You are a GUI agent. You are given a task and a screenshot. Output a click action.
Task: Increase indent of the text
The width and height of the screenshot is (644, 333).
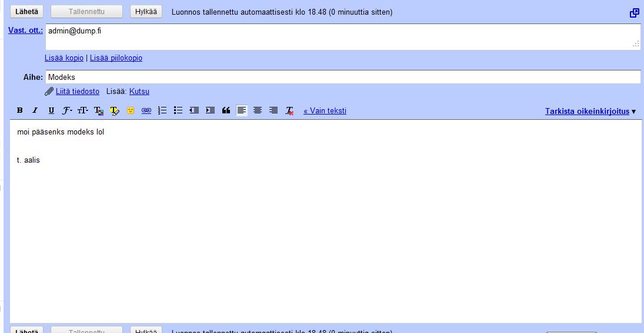coord(210,110)
